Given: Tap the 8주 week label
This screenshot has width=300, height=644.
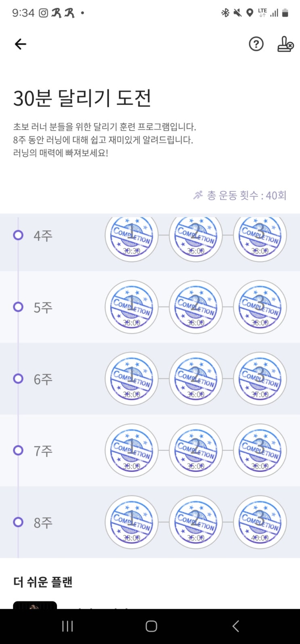Looking at the screenshot, I should pyautogui.click(x=43, y=522).
